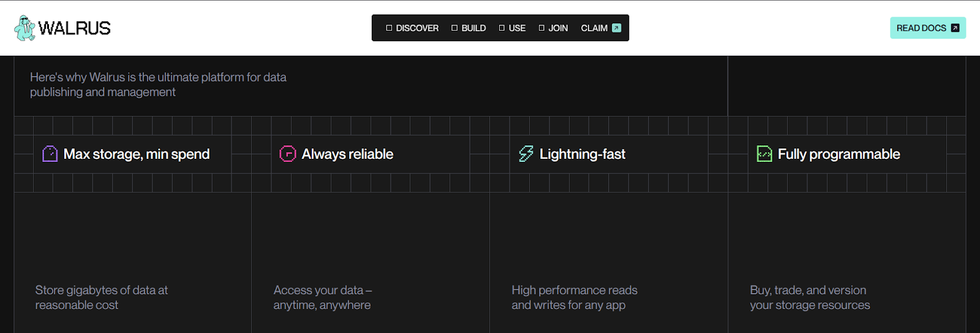This screenshot has width=980, height=333.
Task: Click the READ DOCS button
Action: pos(928,28)
